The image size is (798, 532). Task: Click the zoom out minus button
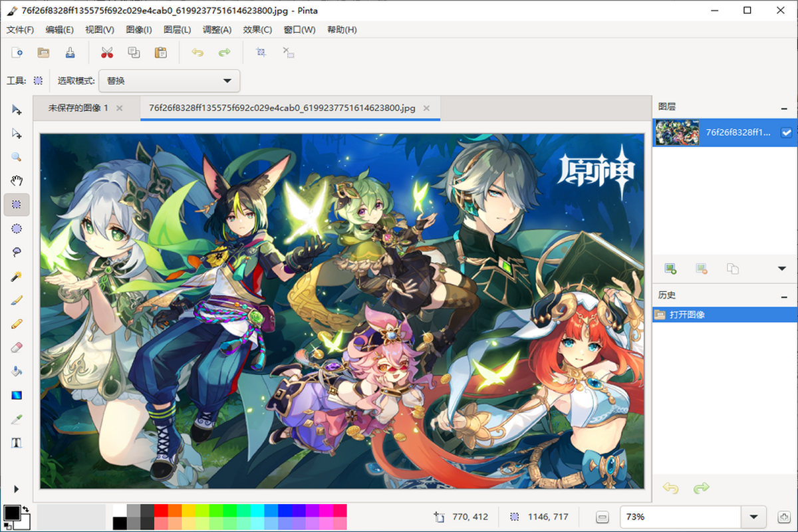[602, 517]
